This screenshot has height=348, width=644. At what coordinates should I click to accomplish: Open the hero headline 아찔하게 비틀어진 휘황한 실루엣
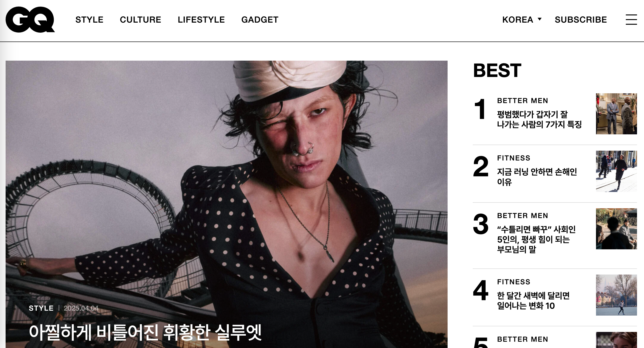(145, 332)
